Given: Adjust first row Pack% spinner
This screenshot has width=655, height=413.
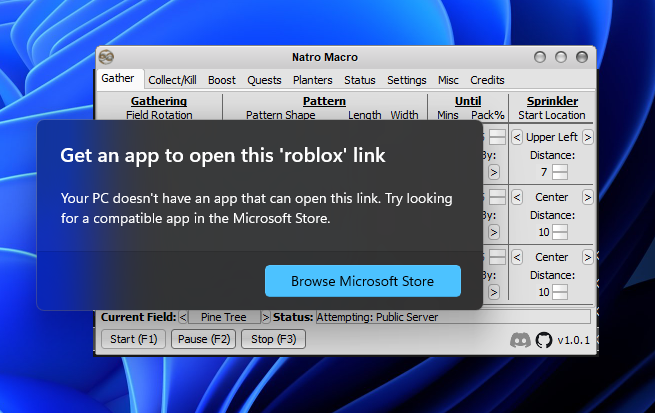Looking at the screenshot, I should point(497,137).
